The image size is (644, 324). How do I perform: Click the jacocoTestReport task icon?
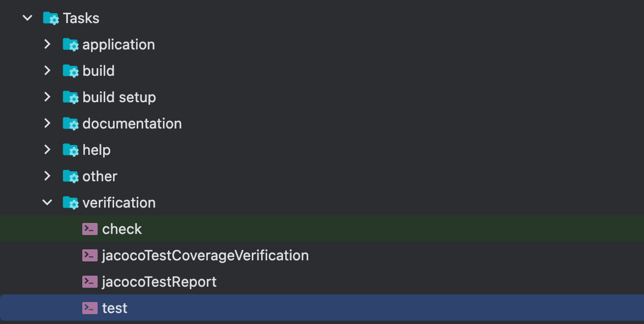[x=90, y=282]
